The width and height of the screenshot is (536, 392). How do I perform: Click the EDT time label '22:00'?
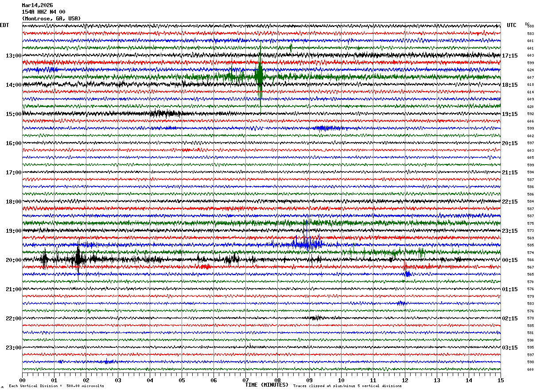14,319
